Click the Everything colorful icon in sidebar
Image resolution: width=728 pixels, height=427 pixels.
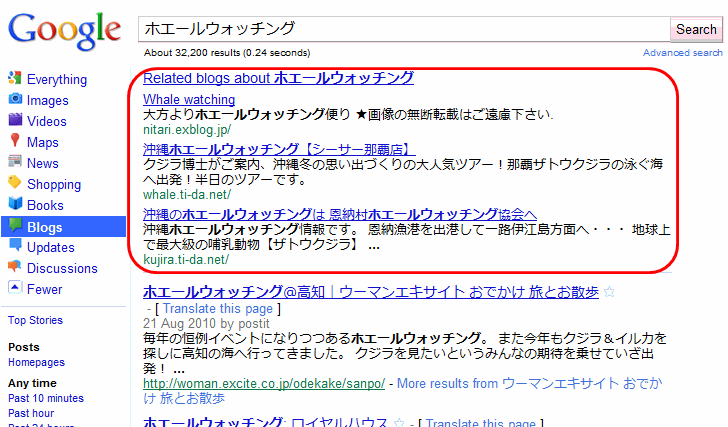[x=15, y=78]
